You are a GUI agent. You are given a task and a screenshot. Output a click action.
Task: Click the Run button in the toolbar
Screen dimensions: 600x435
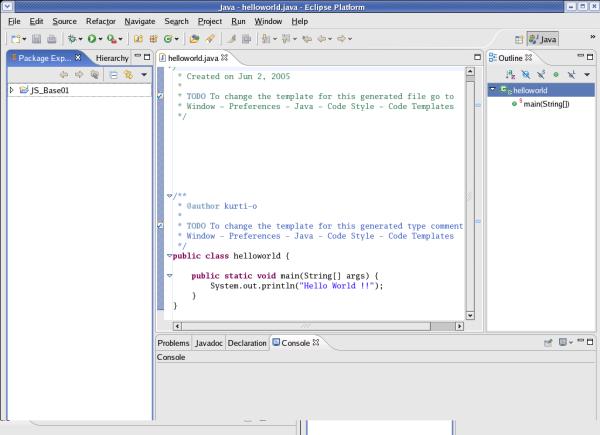coord(92,39)
